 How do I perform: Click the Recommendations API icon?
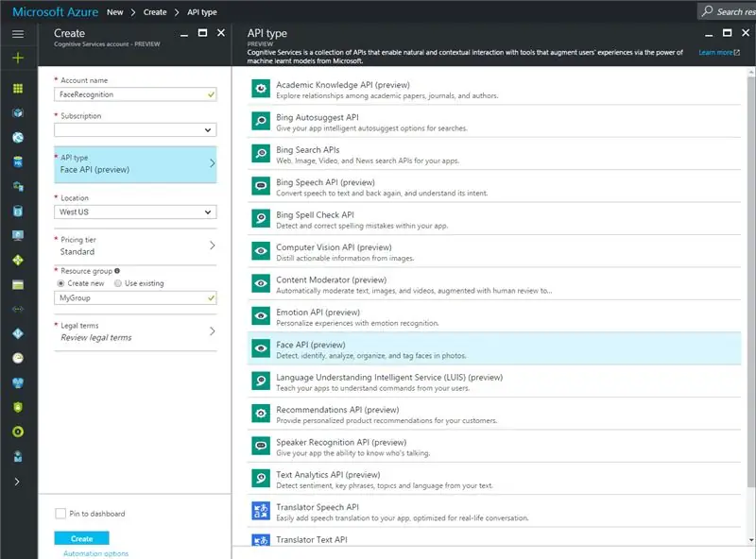coord(261,414)
